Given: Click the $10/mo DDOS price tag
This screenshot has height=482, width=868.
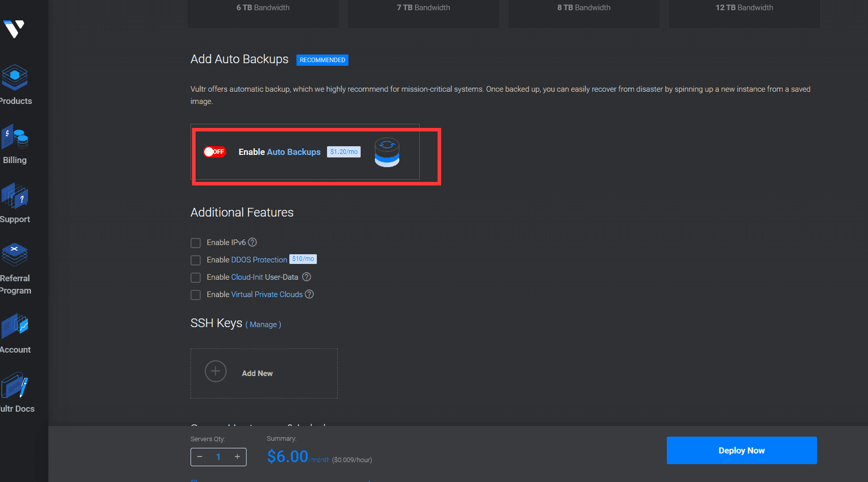Looking at the screenshot, I should coord(303,259).
